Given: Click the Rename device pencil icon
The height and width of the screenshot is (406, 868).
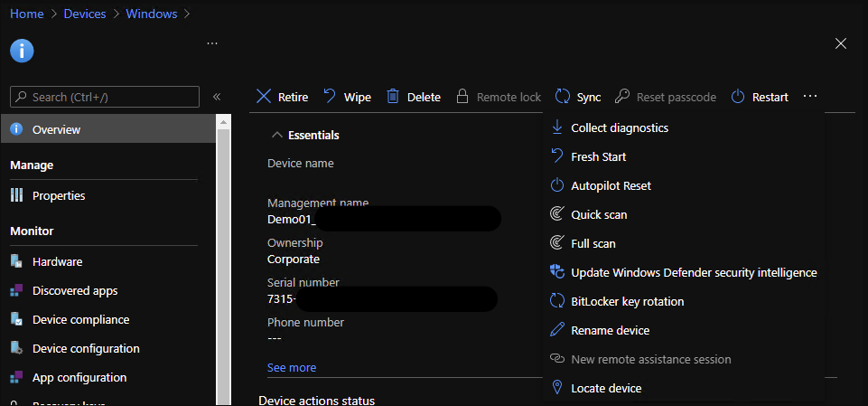Looking at the screenshot, I should (x=557, y=330).
